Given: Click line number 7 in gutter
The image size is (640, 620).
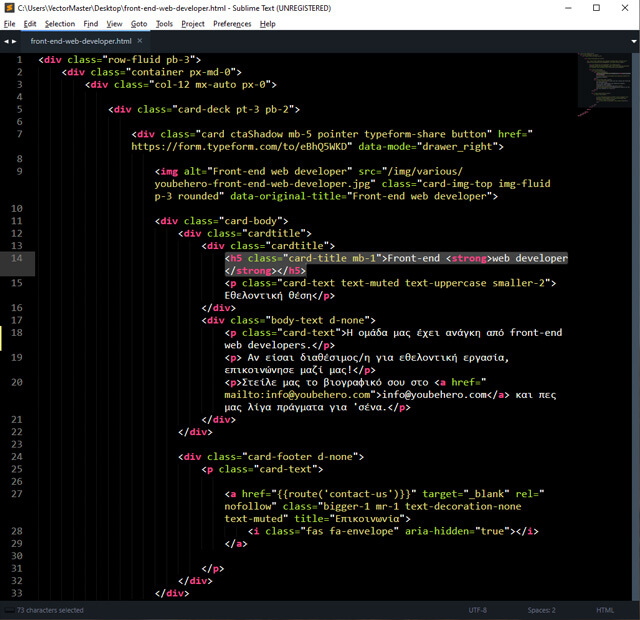Looking at the screenshot, I should pos(19,134).
